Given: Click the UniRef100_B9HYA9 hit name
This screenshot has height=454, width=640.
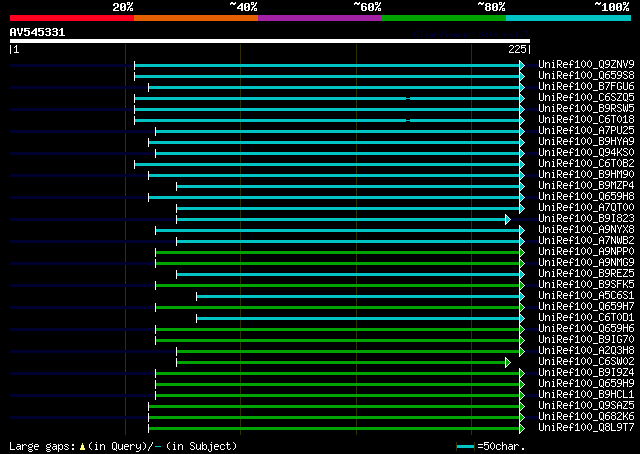Looking at the screenshot, I should click(x=586, y=142).
